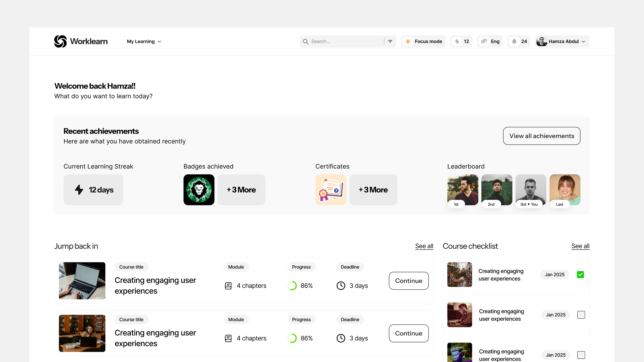
Task: Open notifications bell icon
Action: [514, 41]
